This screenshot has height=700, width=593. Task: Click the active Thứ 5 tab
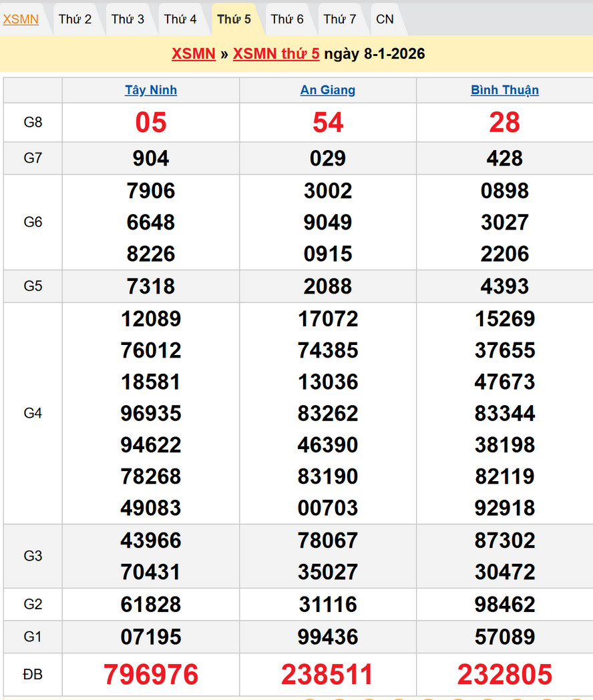234,19
